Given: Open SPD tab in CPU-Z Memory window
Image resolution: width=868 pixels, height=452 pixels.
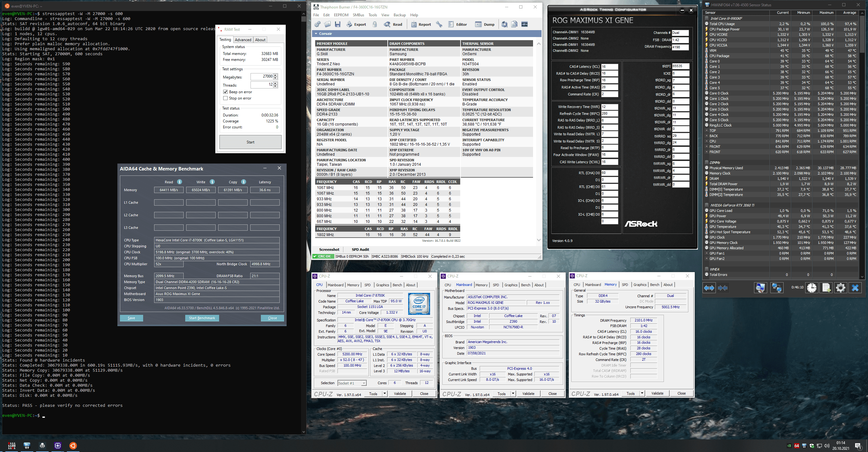Looking at the screenshot, I should tap(625, 285).
